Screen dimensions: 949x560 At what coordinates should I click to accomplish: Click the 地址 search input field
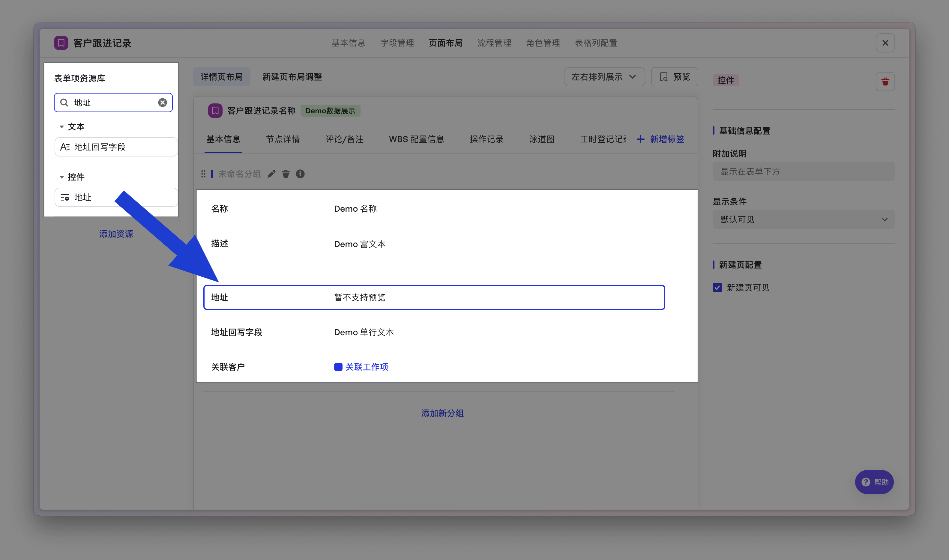pos(113,103)
